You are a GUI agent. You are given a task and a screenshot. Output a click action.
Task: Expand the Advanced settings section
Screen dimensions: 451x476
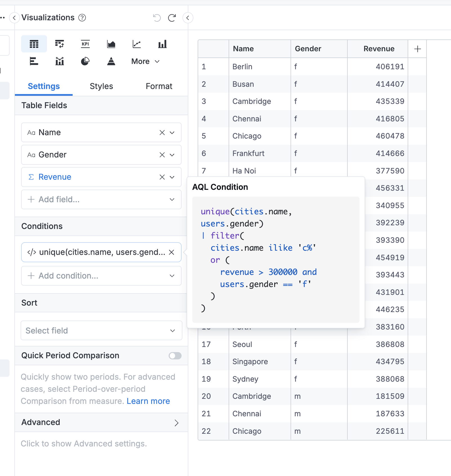[176, 423]
